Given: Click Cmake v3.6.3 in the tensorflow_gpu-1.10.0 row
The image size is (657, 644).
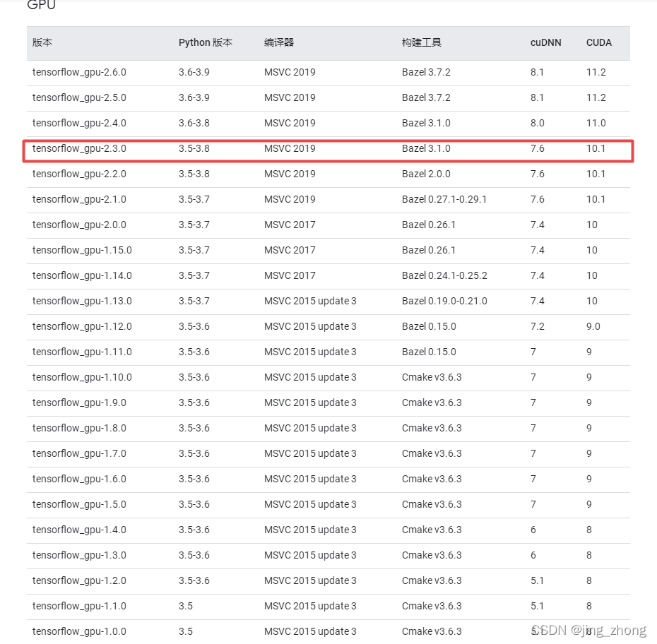Looking at the screenshot, I should pos(432,377).
